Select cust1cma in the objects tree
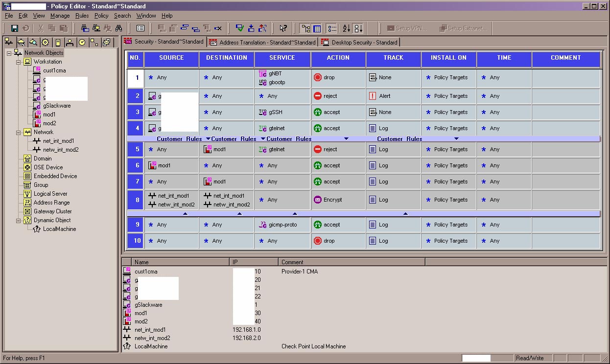610x364 pixels. click(x=54, y=70)
